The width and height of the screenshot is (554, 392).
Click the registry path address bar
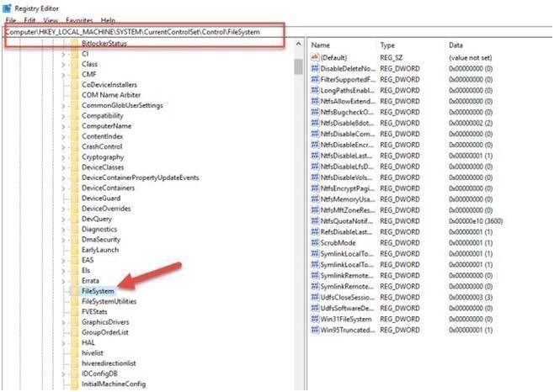coord(275,32)
